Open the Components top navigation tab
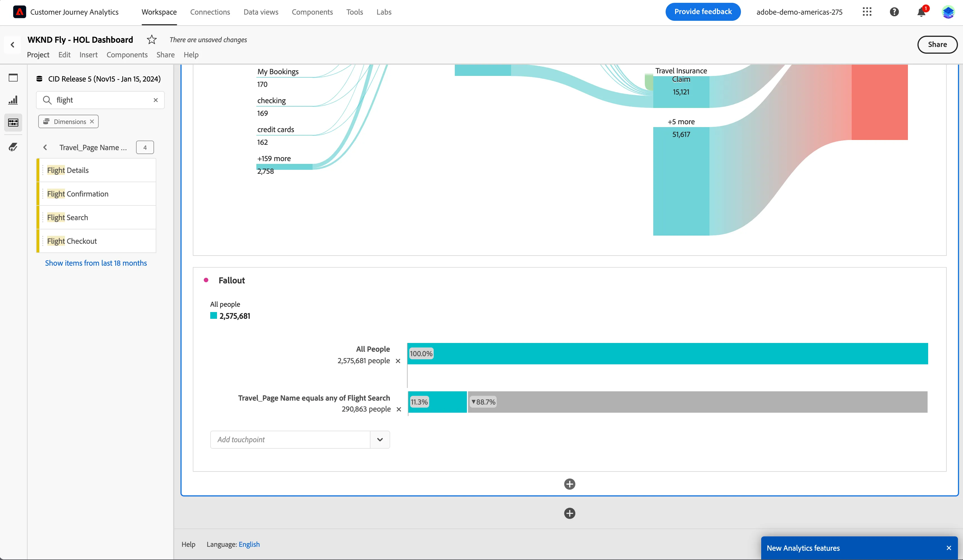963x560 pixels. pyautogui.click(x=312, y=12)
